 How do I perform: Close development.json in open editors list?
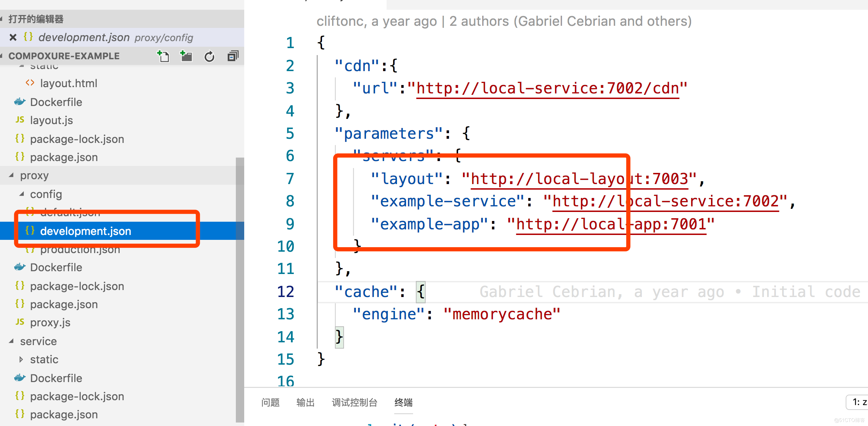coord(13,37)
